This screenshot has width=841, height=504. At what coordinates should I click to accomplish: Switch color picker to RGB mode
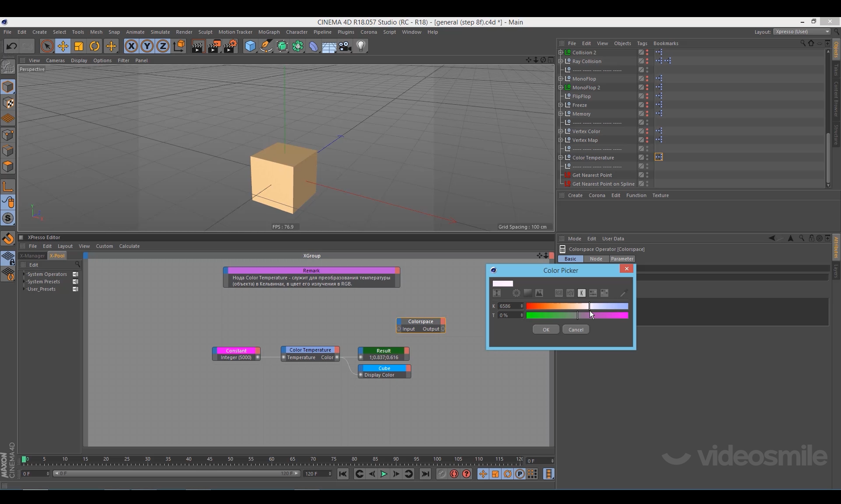[558, 293]
